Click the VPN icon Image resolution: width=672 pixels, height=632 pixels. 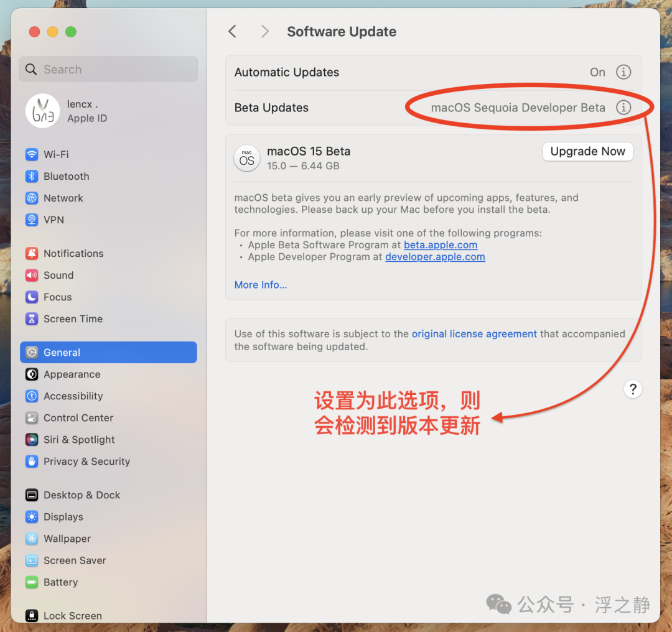coord(32,220)
